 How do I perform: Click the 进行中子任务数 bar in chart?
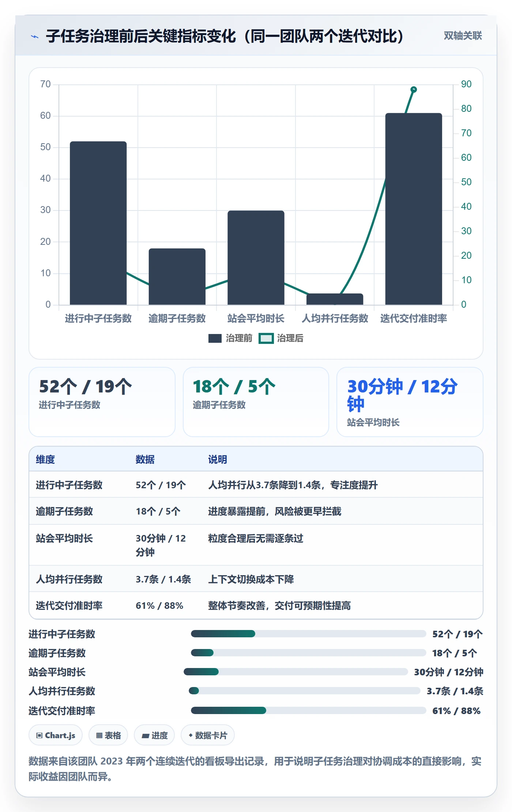(98, 223)
